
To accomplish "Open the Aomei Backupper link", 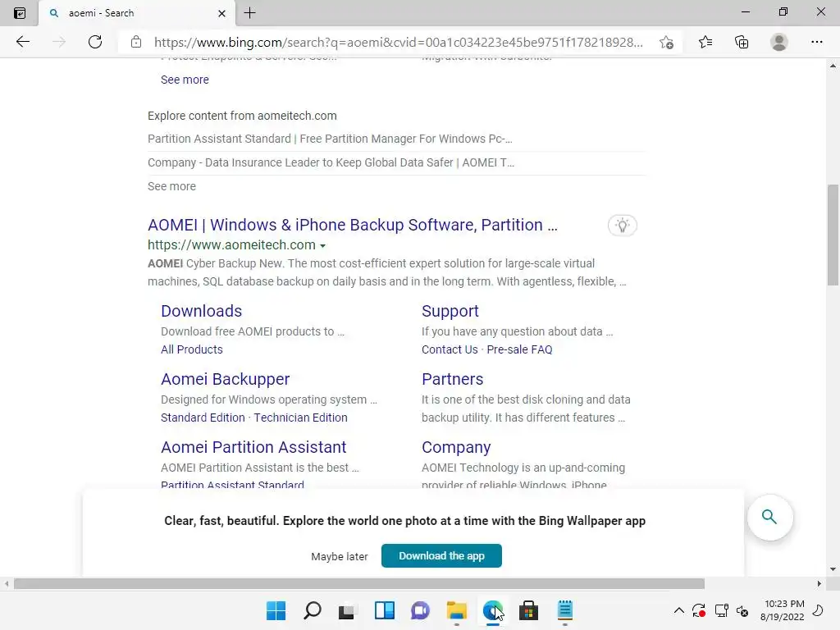I will pyautogui.click(x=225, y=379).
